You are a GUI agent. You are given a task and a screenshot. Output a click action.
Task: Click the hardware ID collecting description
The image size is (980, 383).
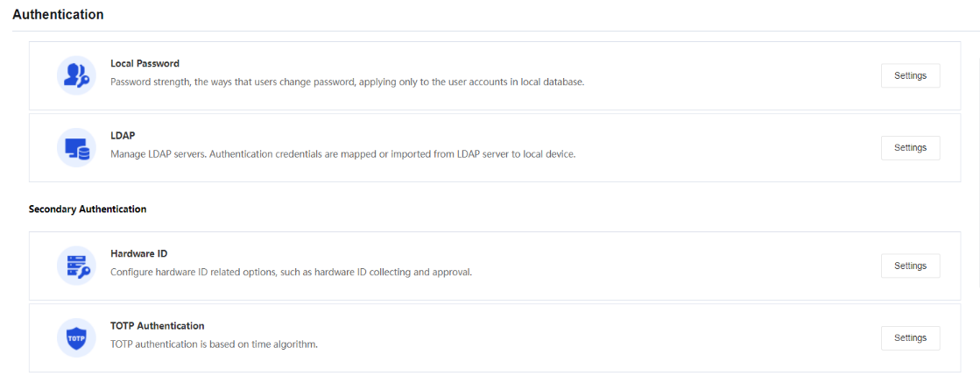[x=291, y=272]
